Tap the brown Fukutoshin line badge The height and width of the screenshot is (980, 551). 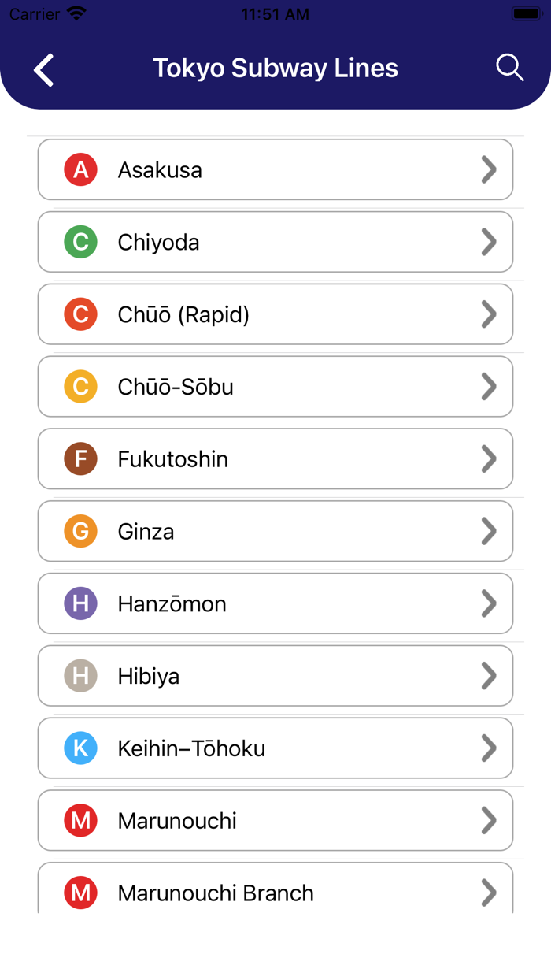80,458
